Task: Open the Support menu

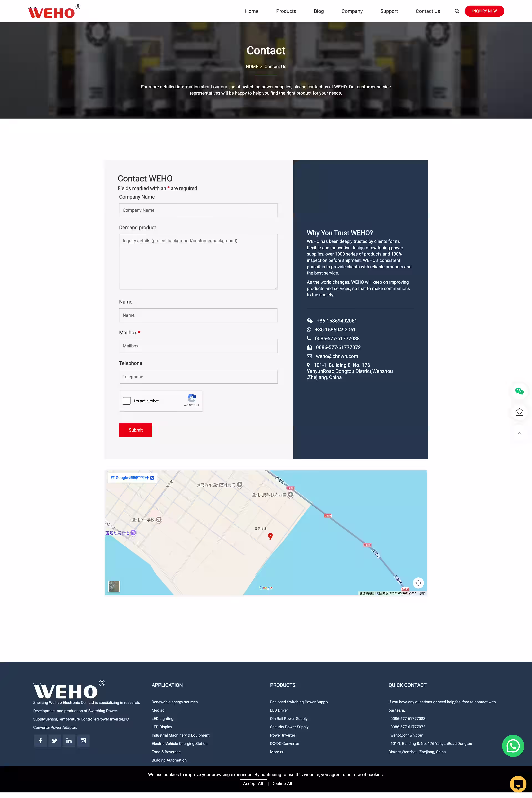Action: [389, 11]
